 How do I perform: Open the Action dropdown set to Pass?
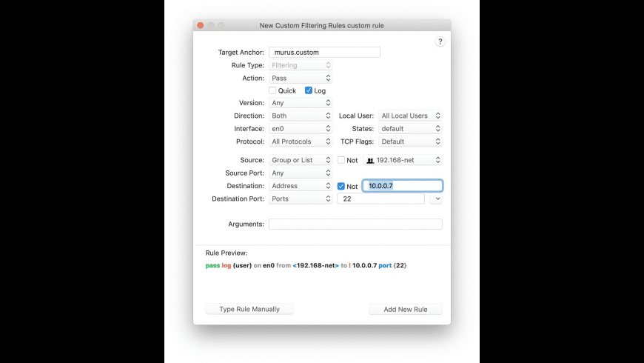click(301, 78)
